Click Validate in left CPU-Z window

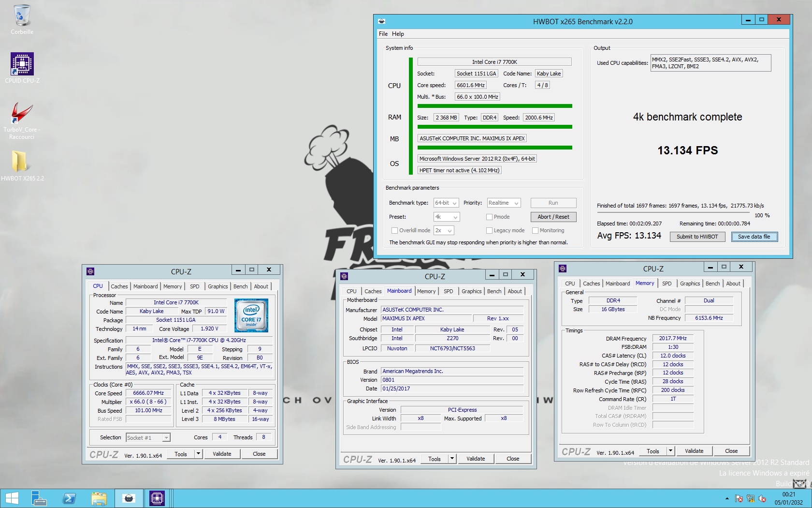[x=222, y=454]
